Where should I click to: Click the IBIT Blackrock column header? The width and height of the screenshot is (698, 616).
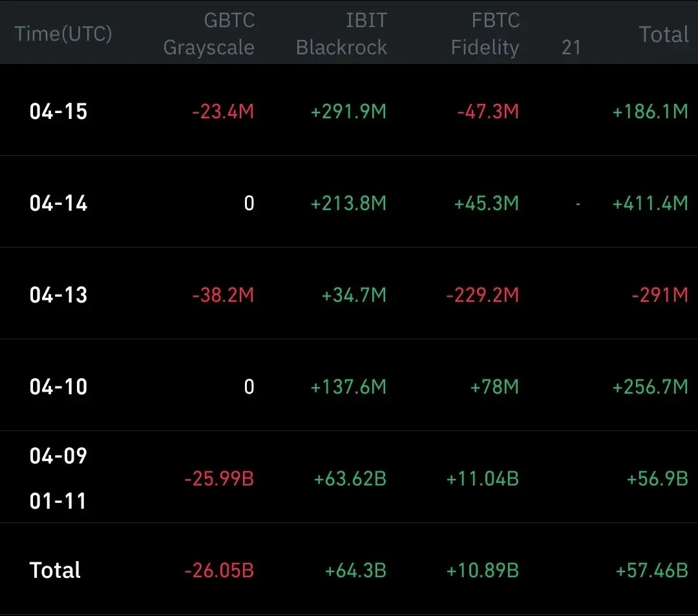click(342, 34)
